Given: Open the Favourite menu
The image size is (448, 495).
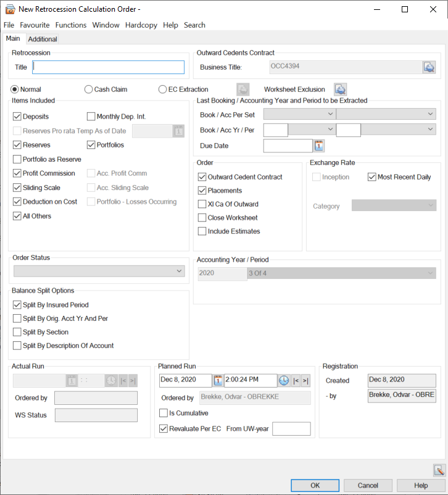Looking at the screenshot, I should [x=35, y=25].
